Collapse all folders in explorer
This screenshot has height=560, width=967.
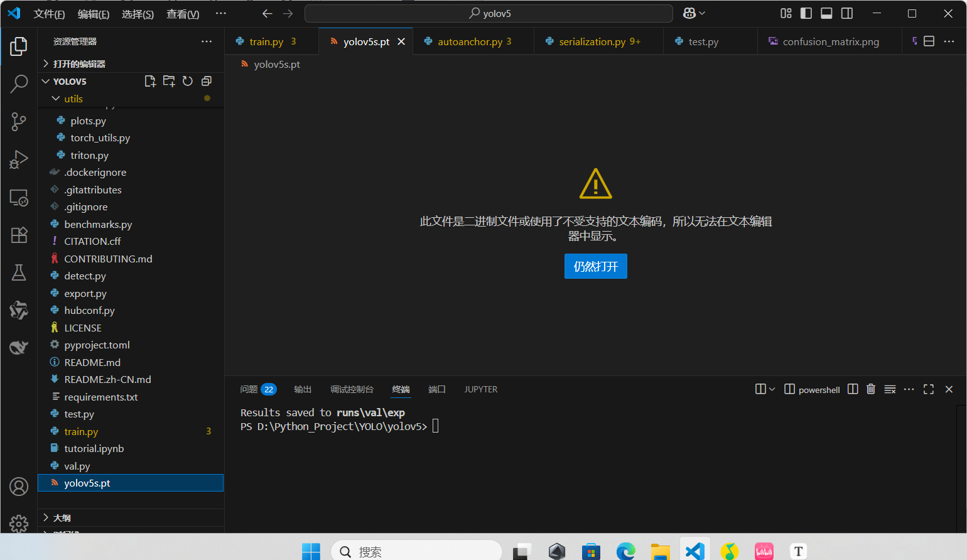(x=207, y=81)
